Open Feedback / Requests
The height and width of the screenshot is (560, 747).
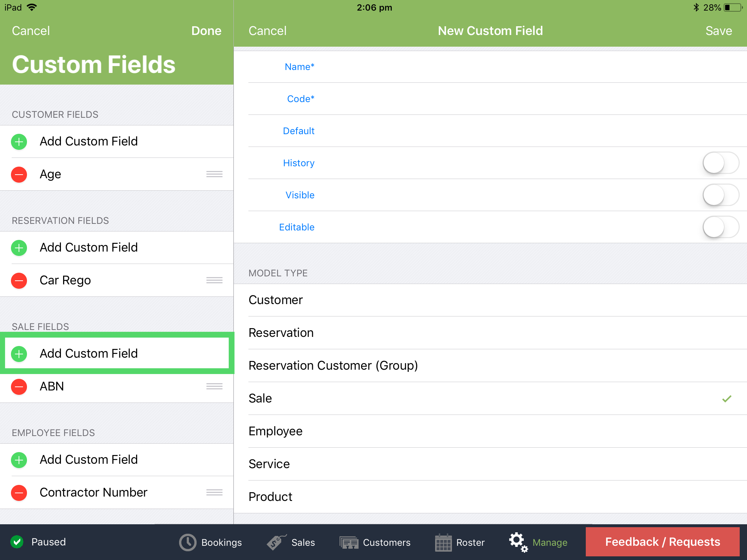point(662,542)
